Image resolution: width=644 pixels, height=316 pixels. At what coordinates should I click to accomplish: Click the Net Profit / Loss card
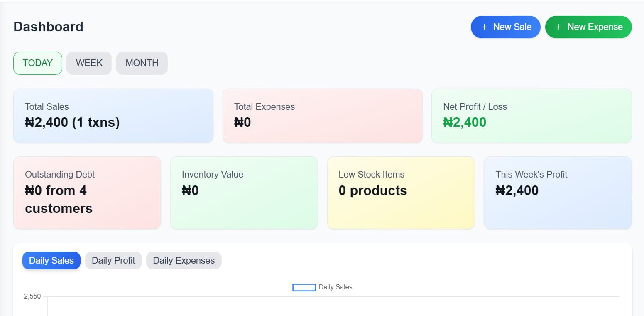531,115
